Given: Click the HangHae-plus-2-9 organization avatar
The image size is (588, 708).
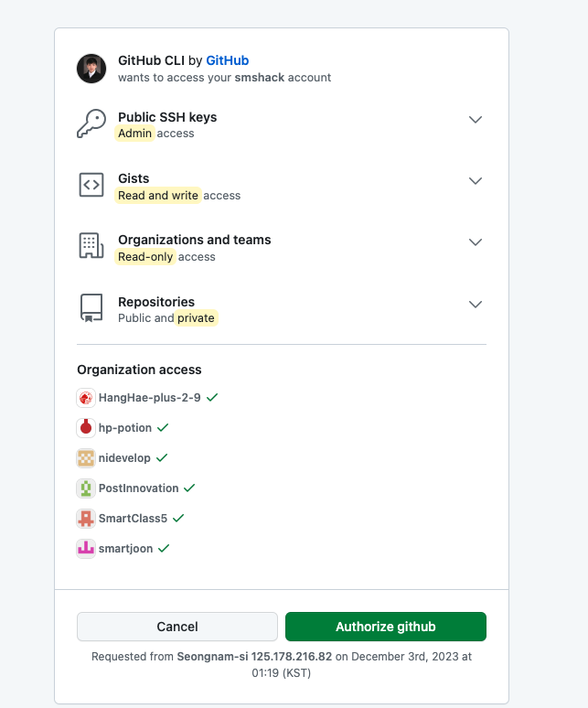Looking at the screenshot, I should point(86,398).
